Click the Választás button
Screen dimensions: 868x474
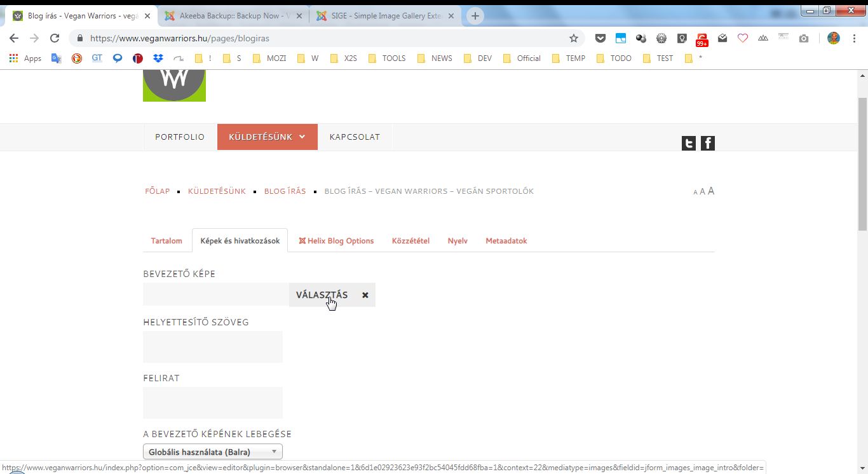coord(322,295)
